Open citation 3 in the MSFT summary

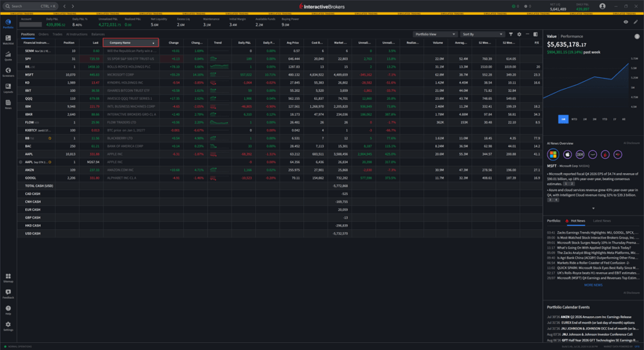[550, 200]
